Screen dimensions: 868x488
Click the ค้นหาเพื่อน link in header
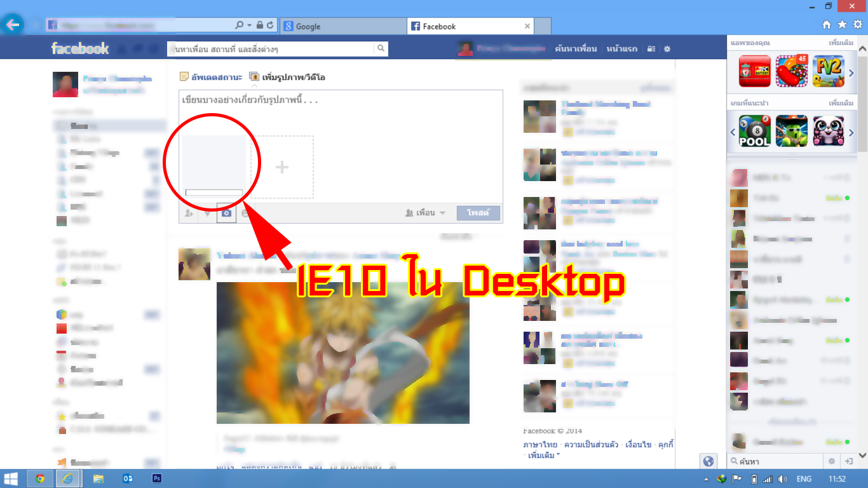click(576, 49)
